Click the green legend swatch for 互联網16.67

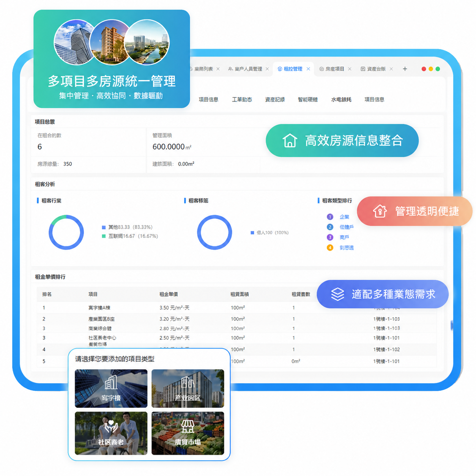104,236
